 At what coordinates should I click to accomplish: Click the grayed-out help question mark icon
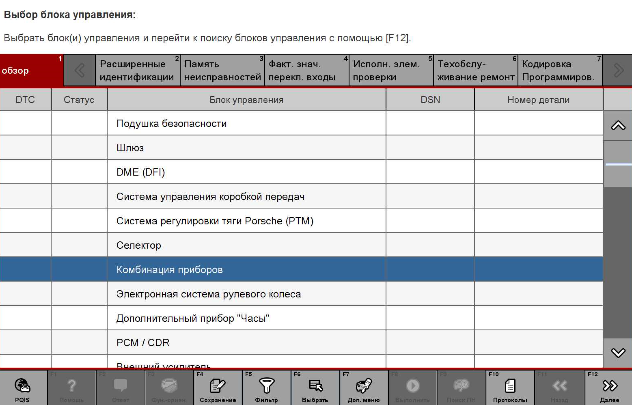tap(71, 387)
